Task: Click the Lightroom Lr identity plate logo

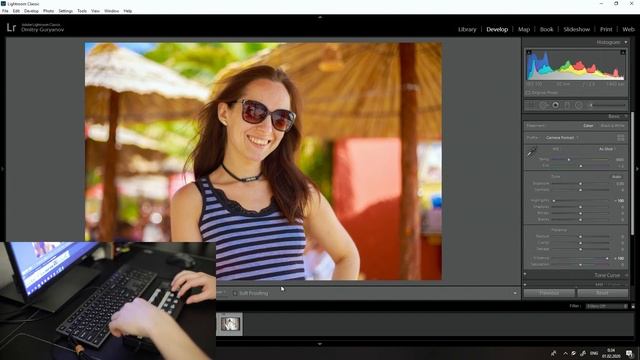Action: (x=11, y=27)
